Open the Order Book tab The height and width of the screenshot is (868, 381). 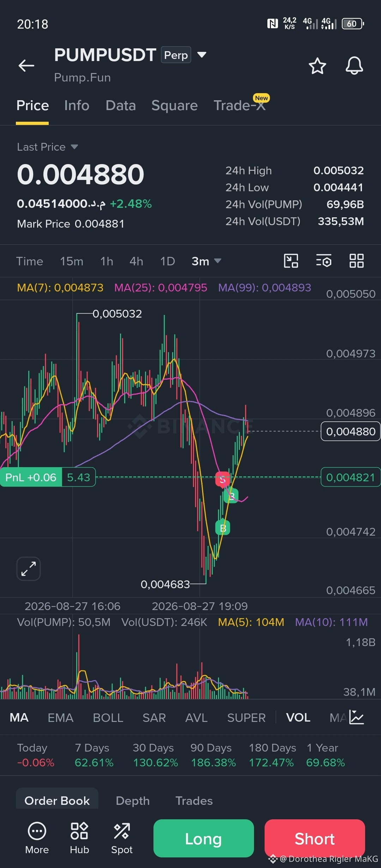57,801
